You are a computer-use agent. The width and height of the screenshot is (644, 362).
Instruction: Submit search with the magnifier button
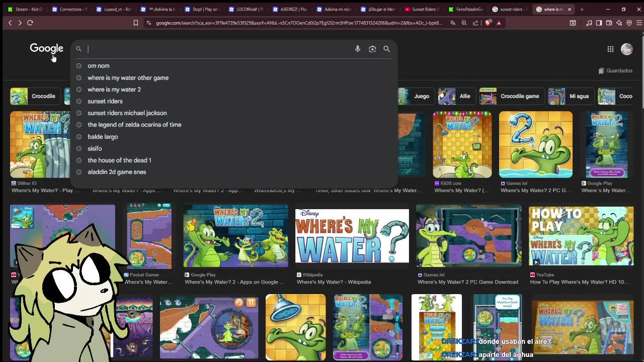pos(386,49)
